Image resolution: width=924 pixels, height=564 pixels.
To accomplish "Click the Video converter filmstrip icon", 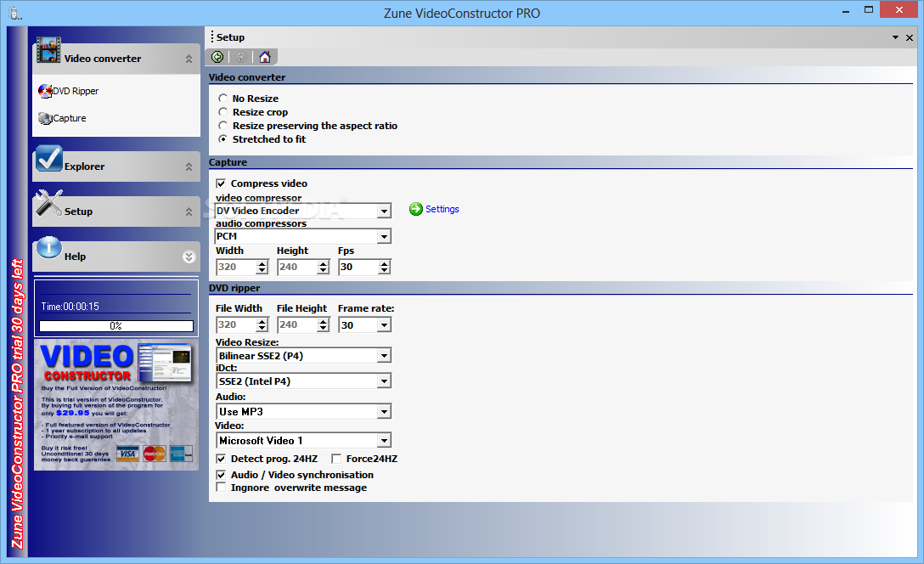I will point(48,50).
